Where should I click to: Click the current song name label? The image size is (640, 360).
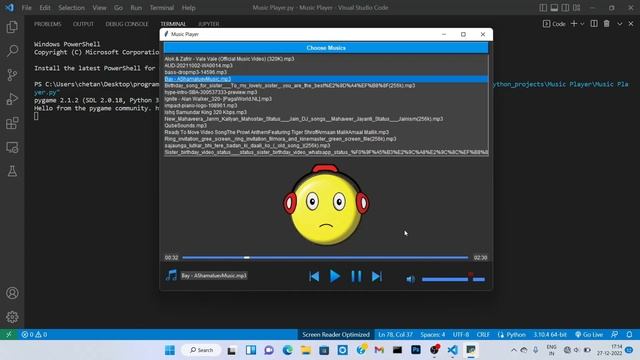click(214, 276)
